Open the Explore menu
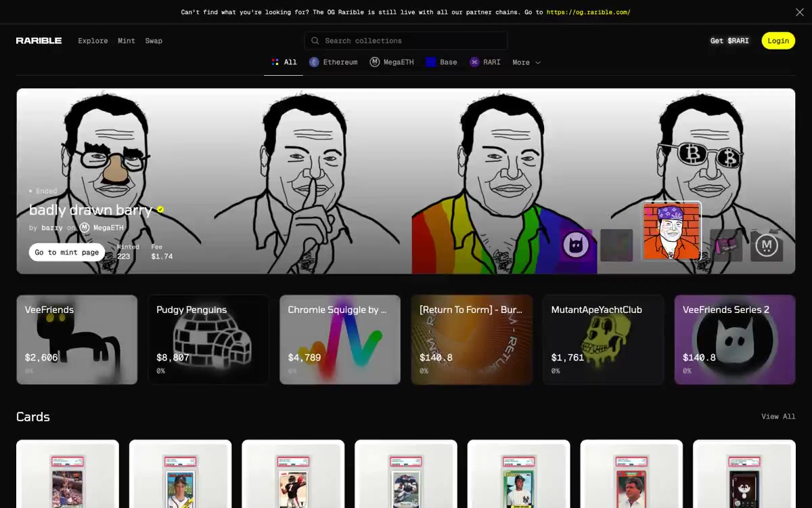The width and height of the screenshot is (812, 508). tap(93, 41)
